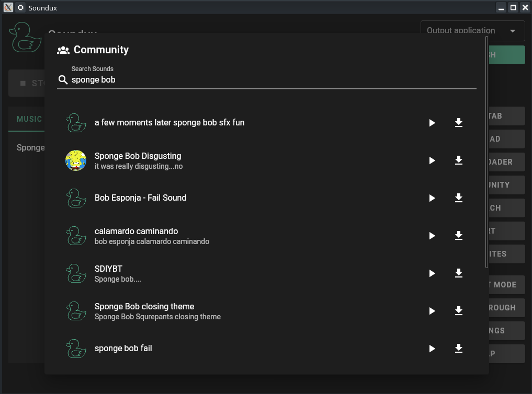Download the 'sponge bob fail' sound
Screen dimensions: 532x394
tap(459, 348)
